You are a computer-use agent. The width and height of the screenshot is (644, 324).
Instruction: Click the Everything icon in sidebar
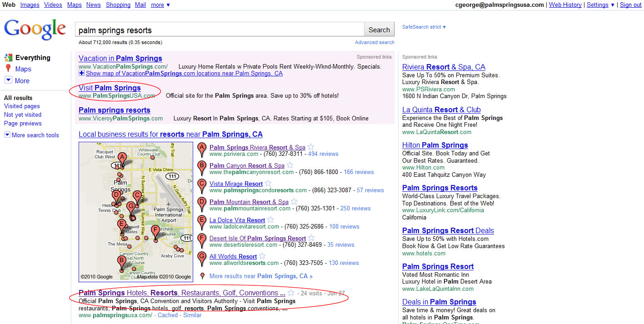point(8,58)
